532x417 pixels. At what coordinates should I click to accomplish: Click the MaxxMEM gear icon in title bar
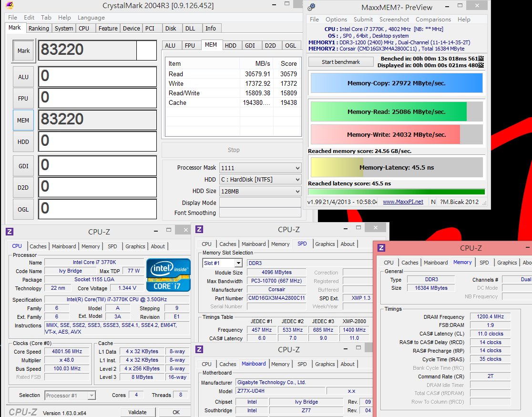tap(312, 7)
